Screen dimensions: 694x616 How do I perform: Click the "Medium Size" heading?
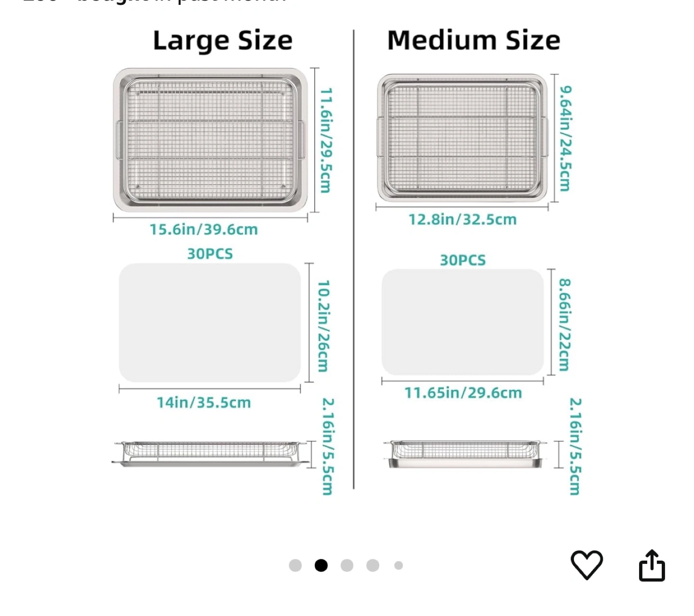[474, 40]
